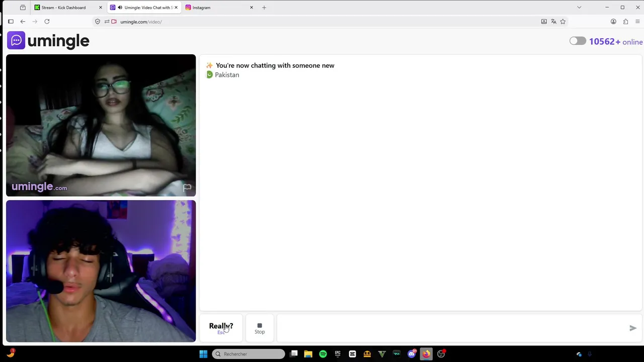
Task: Click your own webcam preview
Action: coord(101,271)
